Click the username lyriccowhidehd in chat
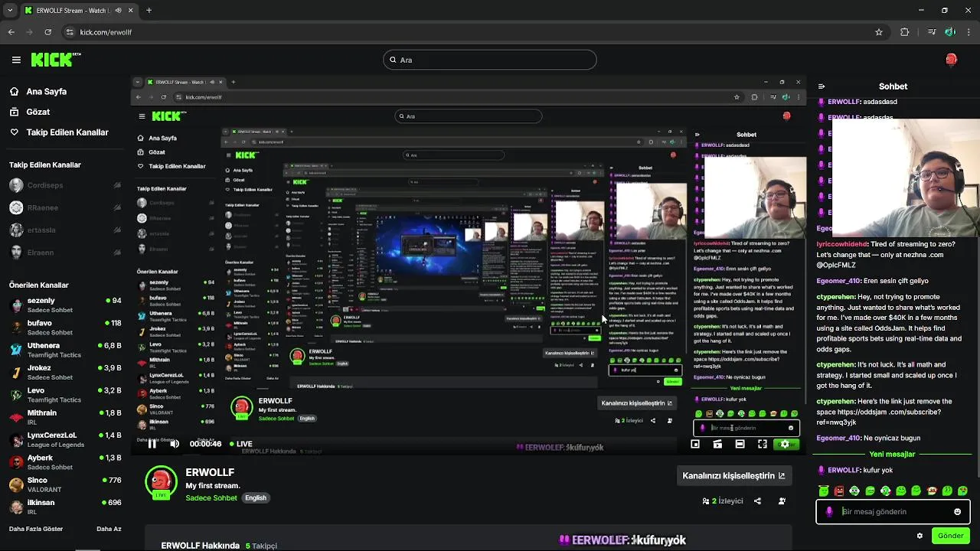The height and width of the screenshot is (551, 980). pyautogui.click(x=842, y=244)
